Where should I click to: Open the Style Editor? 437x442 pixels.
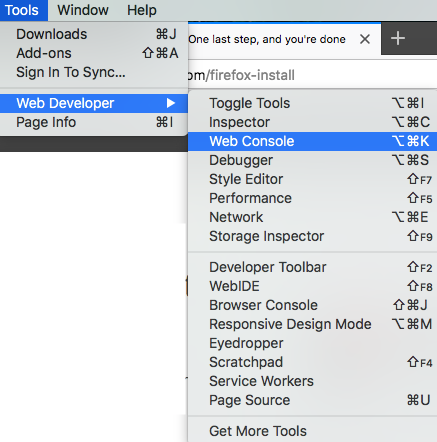[312, 179]
